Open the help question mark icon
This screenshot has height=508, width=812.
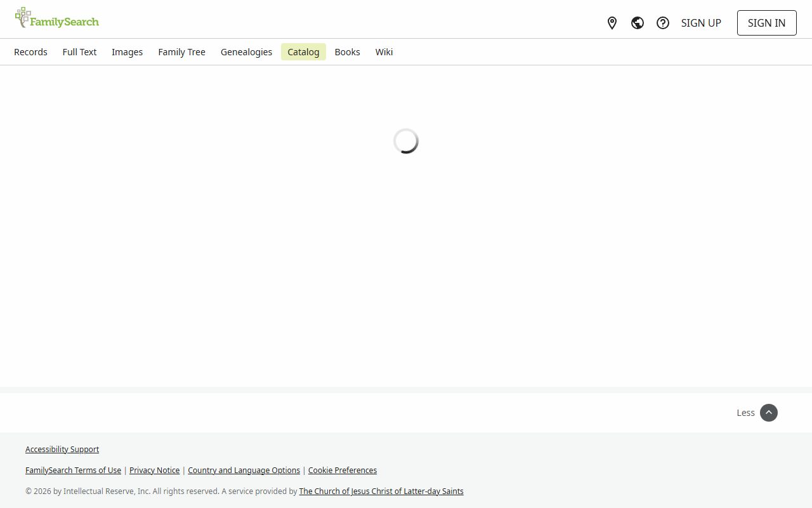tap(663, 23)
